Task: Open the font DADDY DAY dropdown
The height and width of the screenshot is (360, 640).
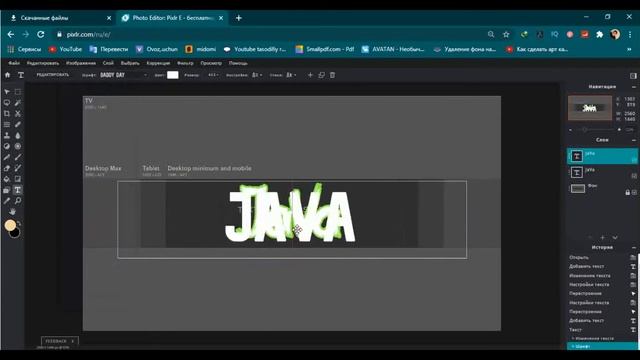Action: pyautogui.click(x=124, y=75)
